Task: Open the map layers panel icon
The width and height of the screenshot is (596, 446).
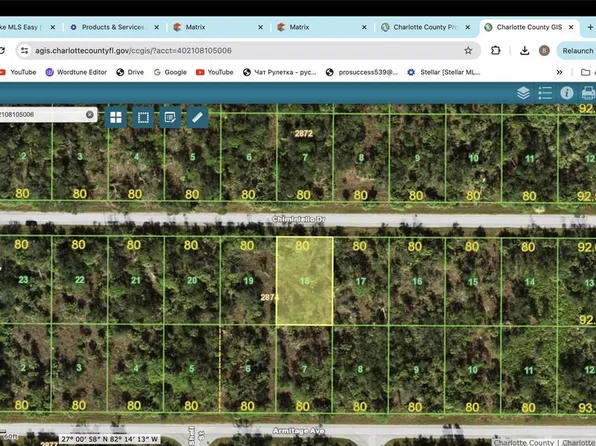Action: [523, 93]
